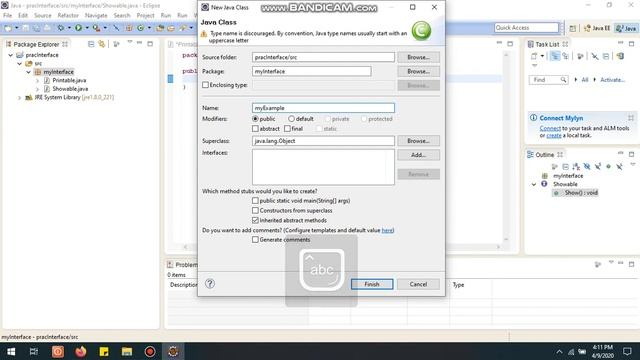Click the New toolbar icon in Eclipse
This screenshot has width=640, height=360.
point(8,28)
